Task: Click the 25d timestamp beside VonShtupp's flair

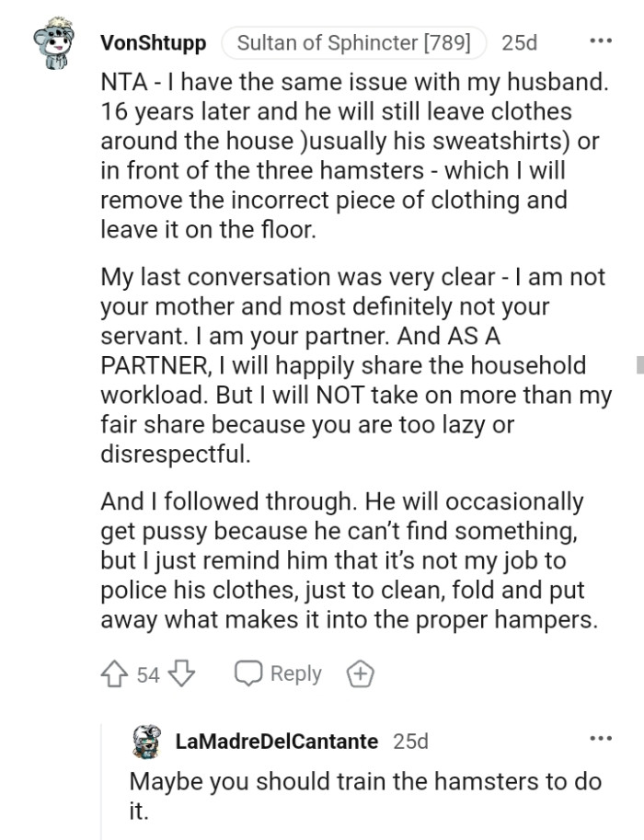Action: point(520,42)
